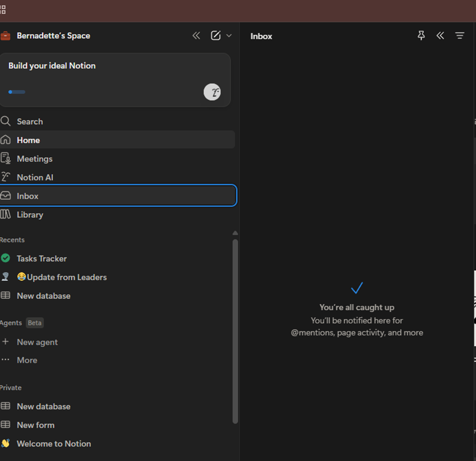Create a New agent
This screenshot has width=476, height=461.
(37, 342)
